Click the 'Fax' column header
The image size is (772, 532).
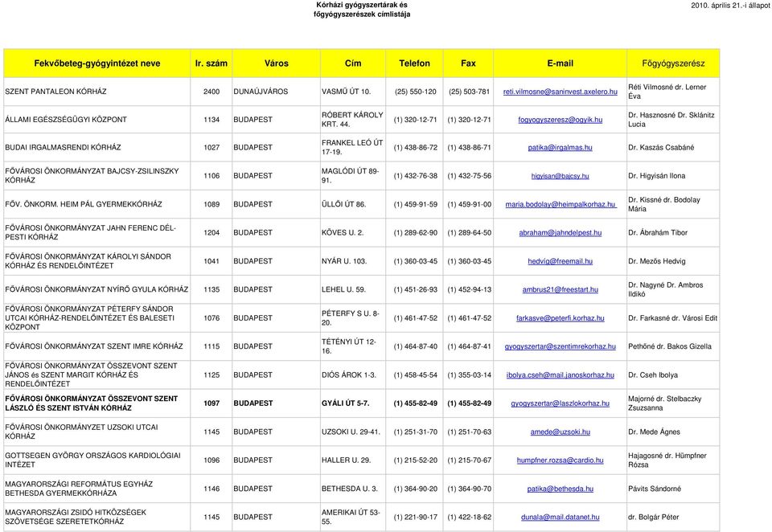pyautogui.click(x=468, y=63)
